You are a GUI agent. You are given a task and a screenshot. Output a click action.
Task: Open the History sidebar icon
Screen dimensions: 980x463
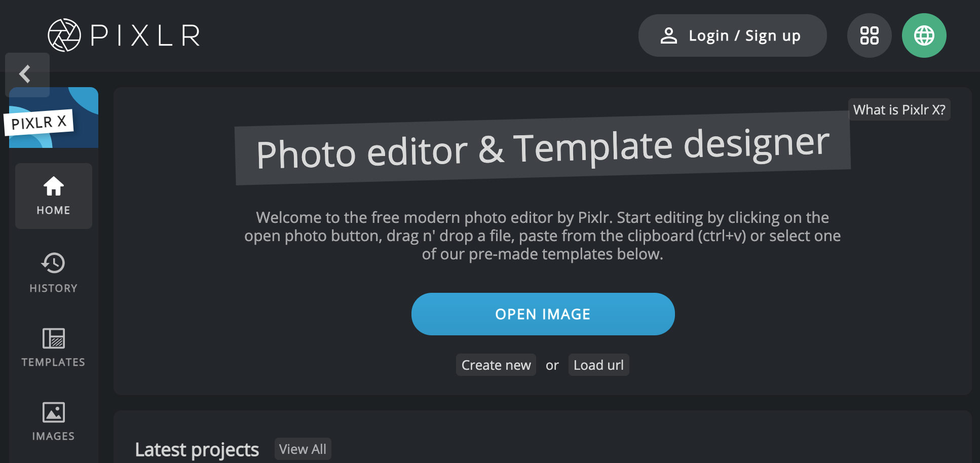pos(54,273)
